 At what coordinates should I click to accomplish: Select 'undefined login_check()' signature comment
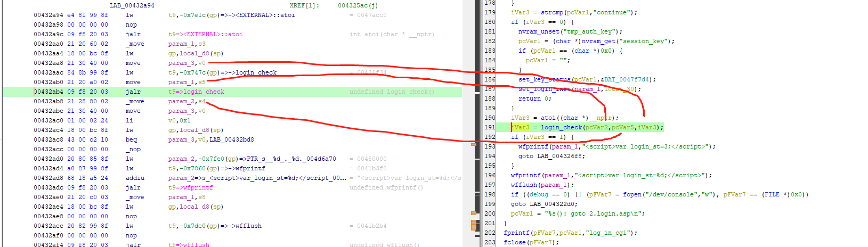point(392,92)
